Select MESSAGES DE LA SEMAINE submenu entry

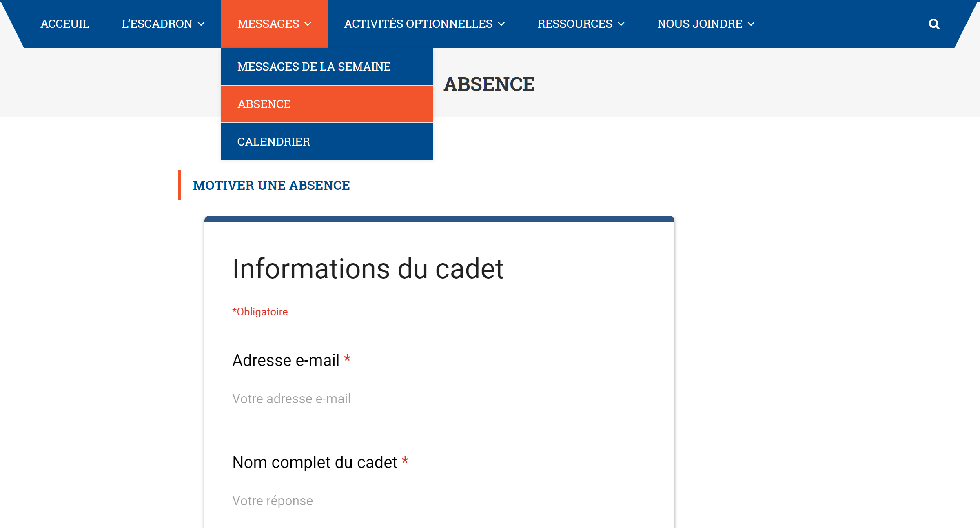[314, 67]
